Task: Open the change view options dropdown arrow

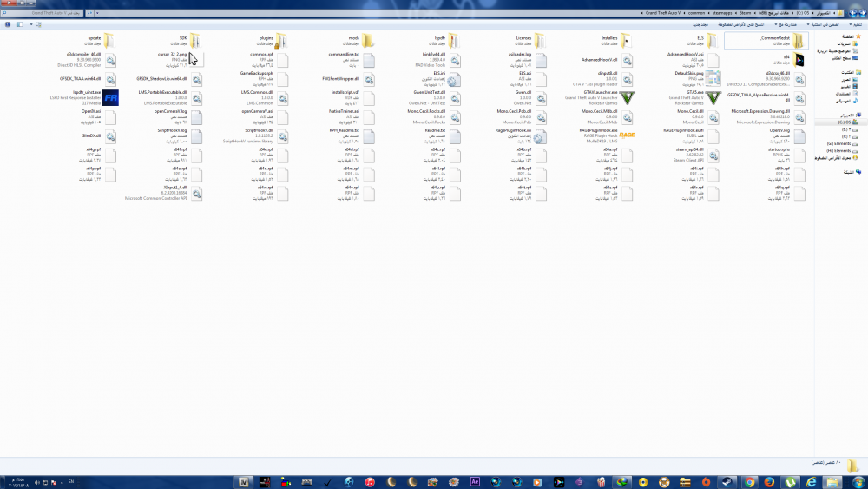Action: (31, 24)
